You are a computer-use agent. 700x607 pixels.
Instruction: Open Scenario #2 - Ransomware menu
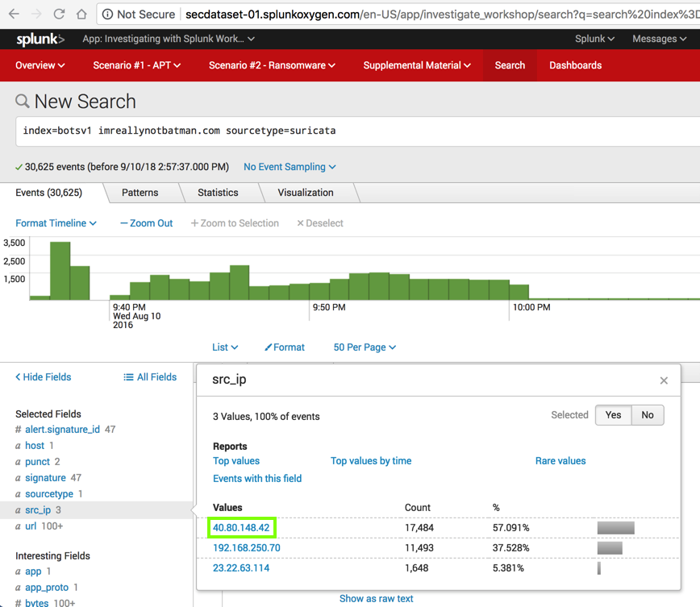tap(272, 65)
